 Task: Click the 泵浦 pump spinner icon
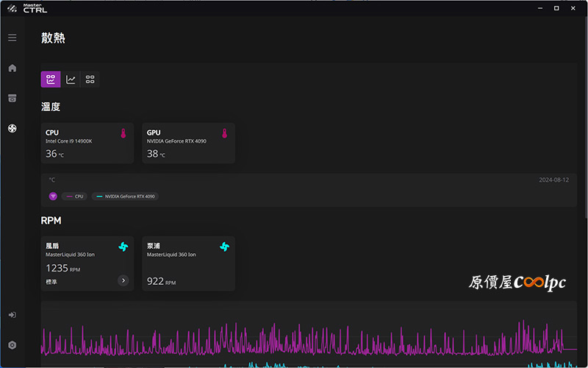[x=225, y=247]
